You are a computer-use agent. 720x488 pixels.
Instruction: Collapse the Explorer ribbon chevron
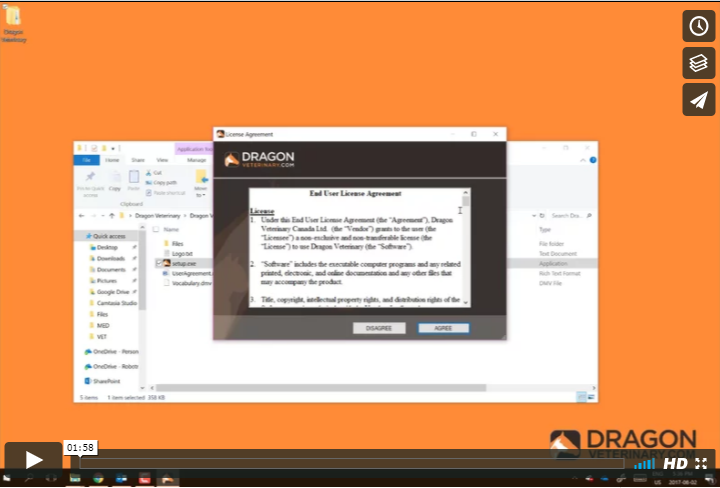[x=583, y=160]
